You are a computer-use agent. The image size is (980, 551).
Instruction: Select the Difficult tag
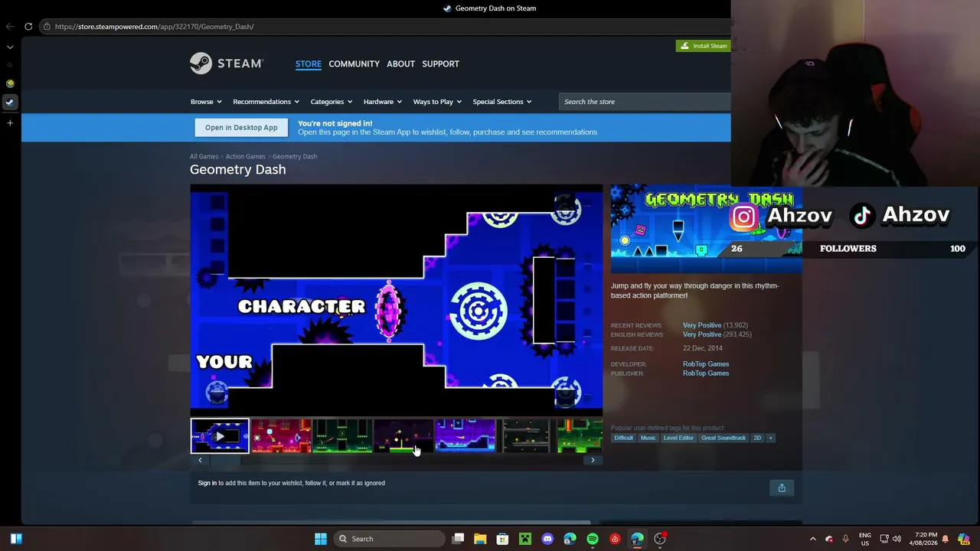(623, 438)
